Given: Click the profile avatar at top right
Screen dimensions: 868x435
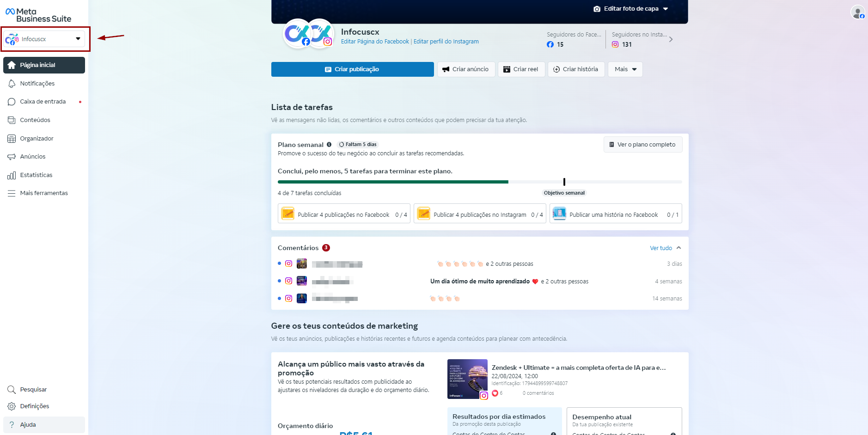Looking at the screenshot, I should point(857,12).
